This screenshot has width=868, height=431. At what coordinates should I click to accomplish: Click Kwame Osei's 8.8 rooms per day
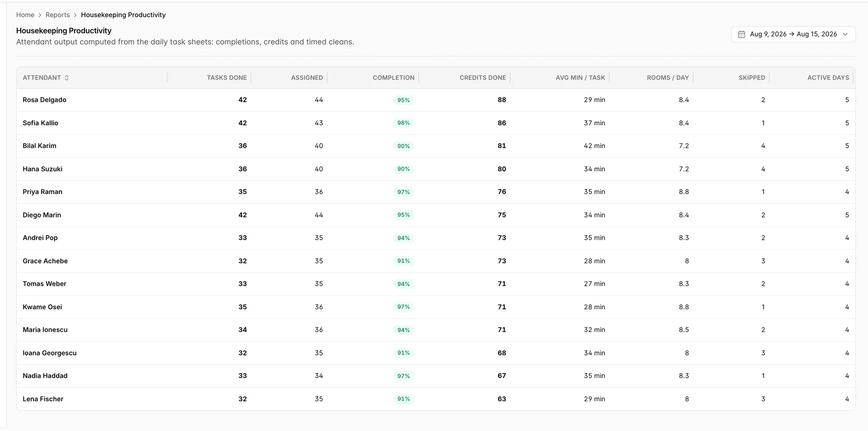(x=684, y=307)
